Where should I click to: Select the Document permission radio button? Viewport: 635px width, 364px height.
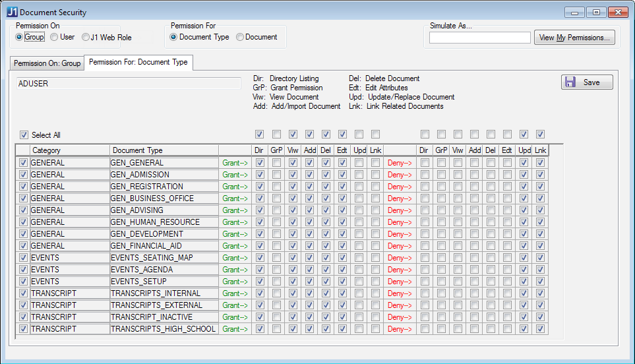(x=240, y=38)
